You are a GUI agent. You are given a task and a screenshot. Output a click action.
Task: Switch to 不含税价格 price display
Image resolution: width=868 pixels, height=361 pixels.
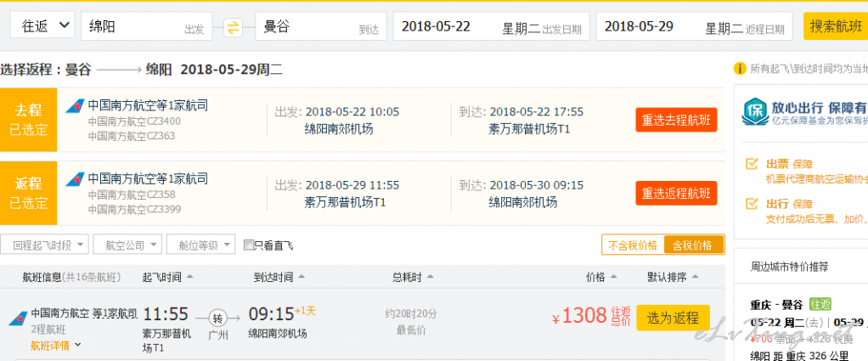coord(633,245)
